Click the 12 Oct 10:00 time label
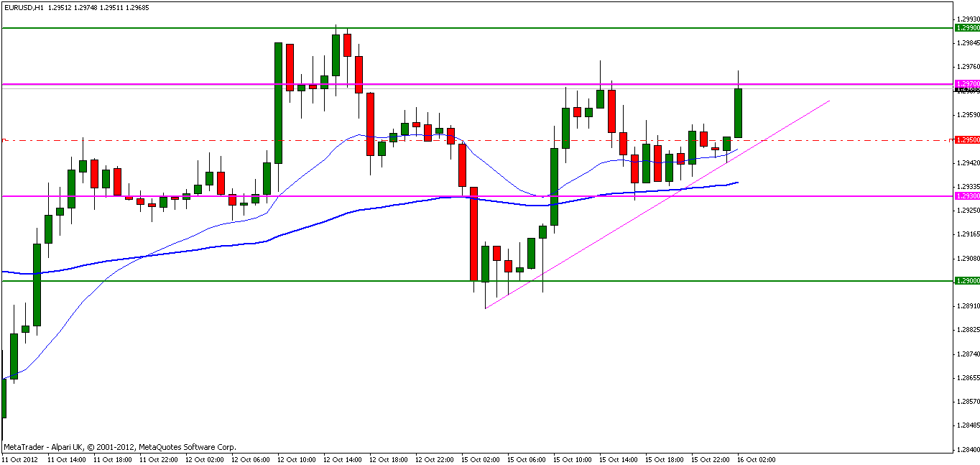This screenshot has height=465, width=980. 297,459
